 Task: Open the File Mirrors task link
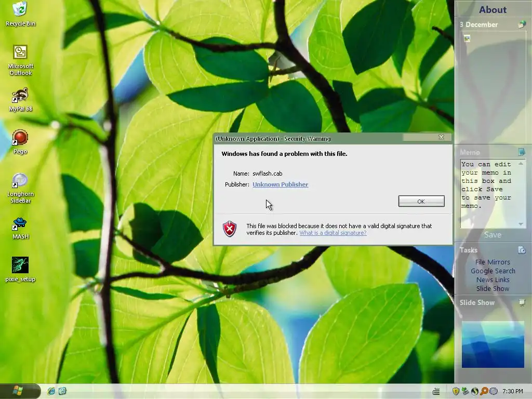[493, 262]
